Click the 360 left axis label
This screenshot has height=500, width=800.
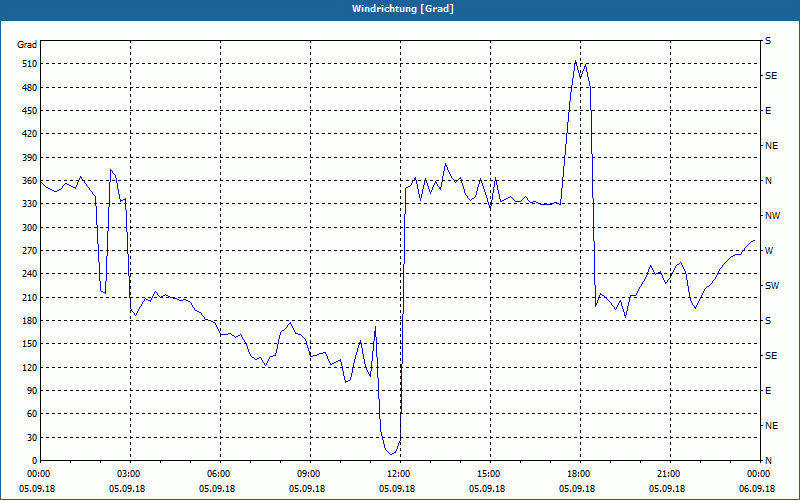point(30,181)
